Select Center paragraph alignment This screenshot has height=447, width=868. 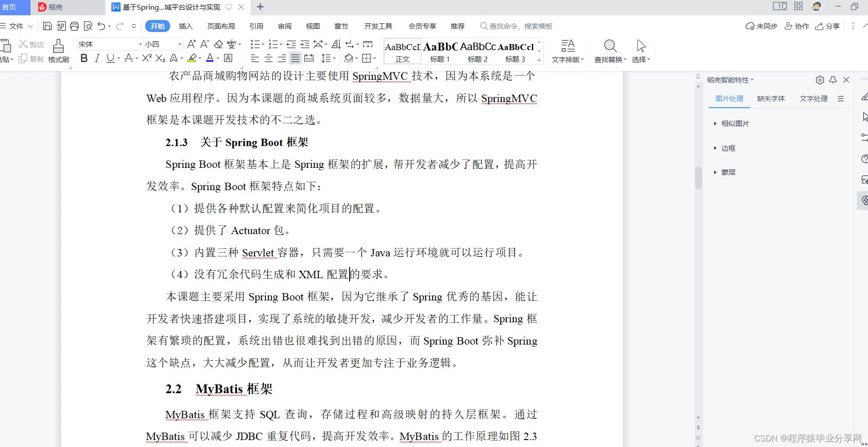268,58
